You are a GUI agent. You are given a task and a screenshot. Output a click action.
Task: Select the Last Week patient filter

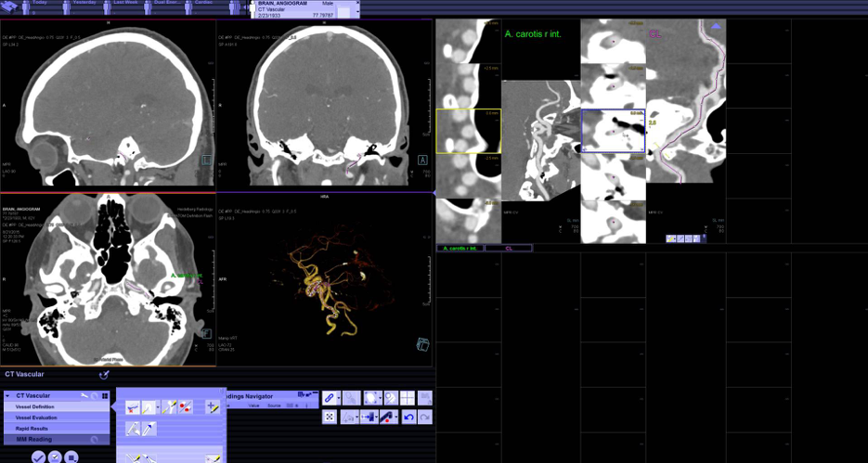[x=121, y=6]
